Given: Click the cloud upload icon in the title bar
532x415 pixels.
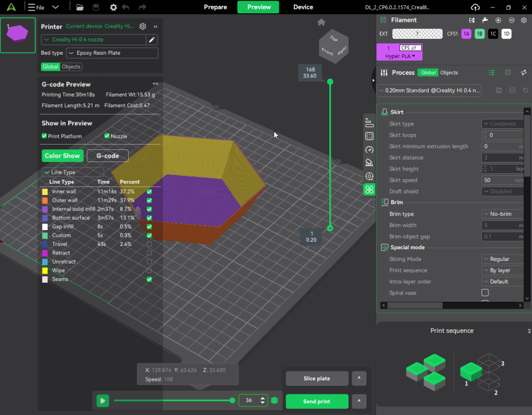Looking at the screenshot, I should 475,7.
